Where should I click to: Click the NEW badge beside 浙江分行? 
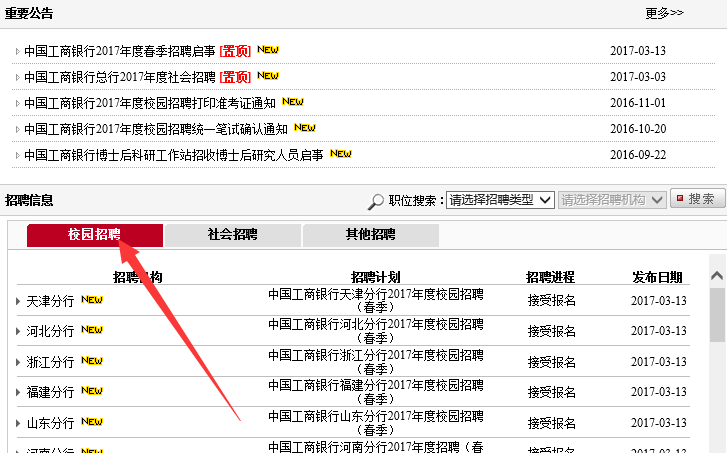(91, 360)
